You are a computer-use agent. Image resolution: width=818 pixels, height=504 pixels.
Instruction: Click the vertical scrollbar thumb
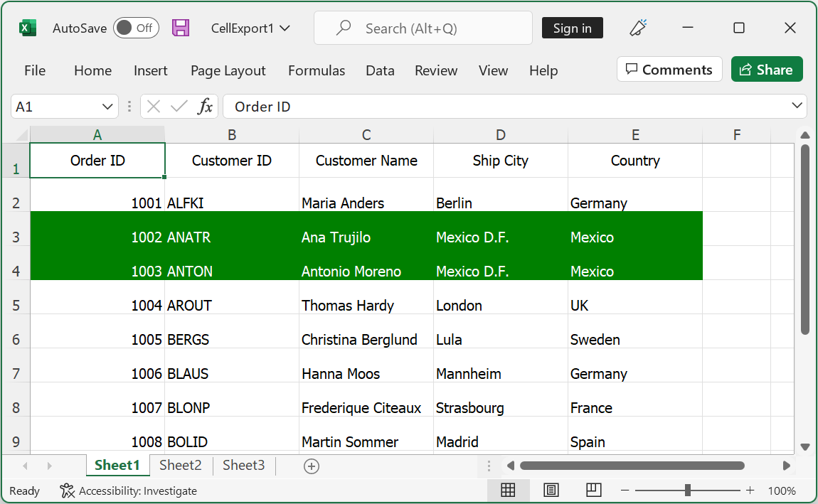[x=805, y=240]
